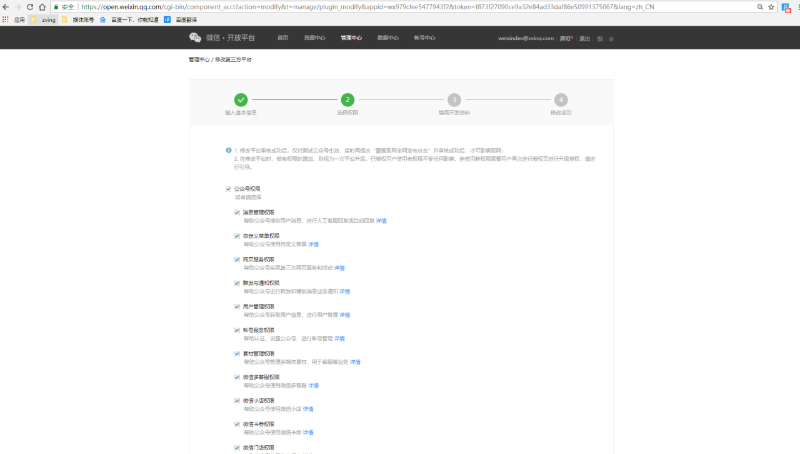Toggle the 群发与通知权限 checkbox
Screen dimensions: 800x454
(x=237, y=283)
